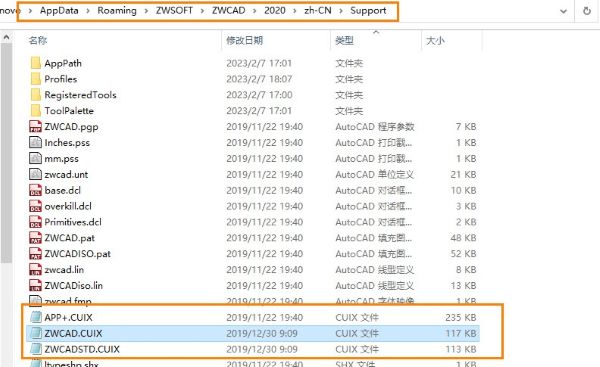
Task: Click AutoCAD 程序参数 type of ZWCAD.pgp
Action: pyautogui.click(x=375, y=127)
